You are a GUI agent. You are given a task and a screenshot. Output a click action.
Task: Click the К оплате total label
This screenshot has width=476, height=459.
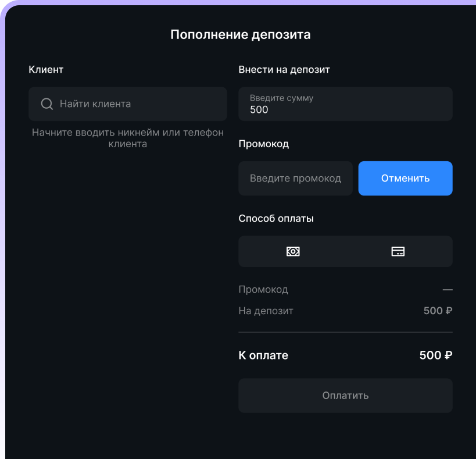[263, 355]
